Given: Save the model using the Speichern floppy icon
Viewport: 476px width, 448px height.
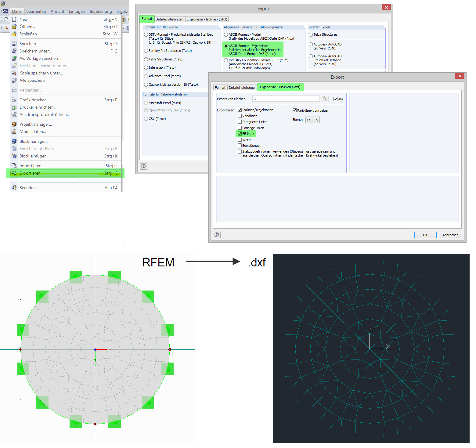Looking at the screenshot, I should click(x=14, y=43).
